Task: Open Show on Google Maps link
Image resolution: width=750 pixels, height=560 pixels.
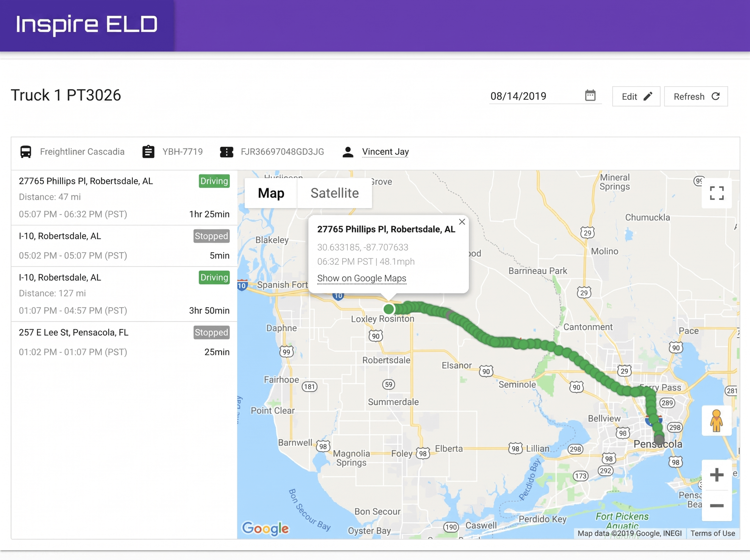Action: (362, 278)
